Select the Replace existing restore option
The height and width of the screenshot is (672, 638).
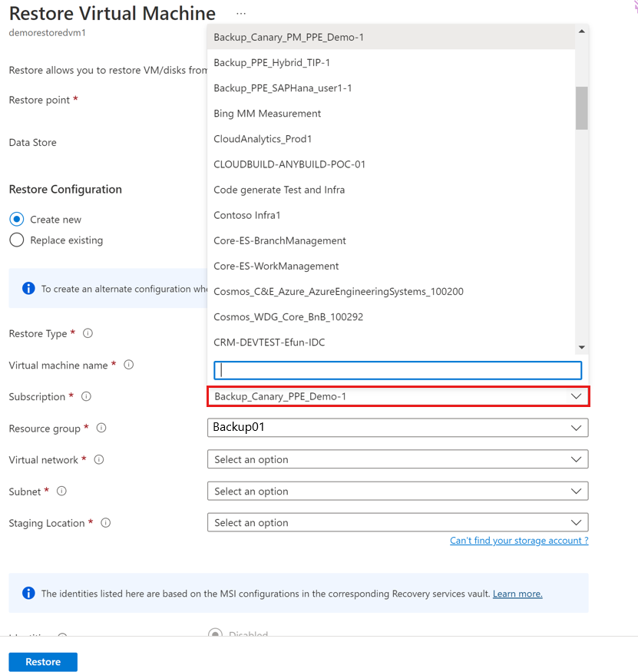[15, 239]
